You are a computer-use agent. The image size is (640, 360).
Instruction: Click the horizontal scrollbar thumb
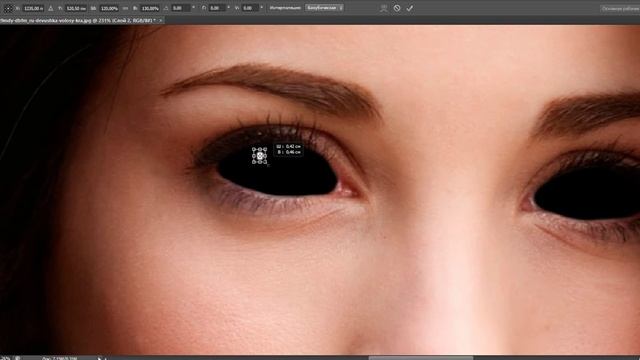tap(421, 358)
